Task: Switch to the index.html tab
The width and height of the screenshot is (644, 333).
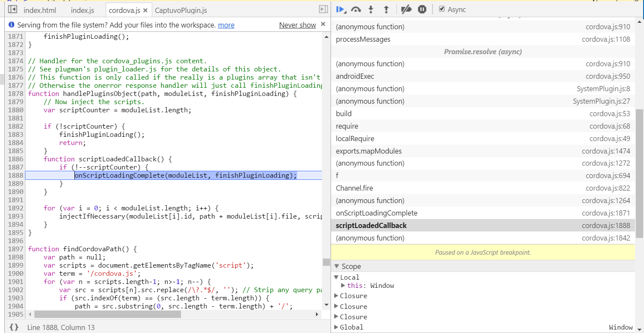Action: [x=40, y=10]
